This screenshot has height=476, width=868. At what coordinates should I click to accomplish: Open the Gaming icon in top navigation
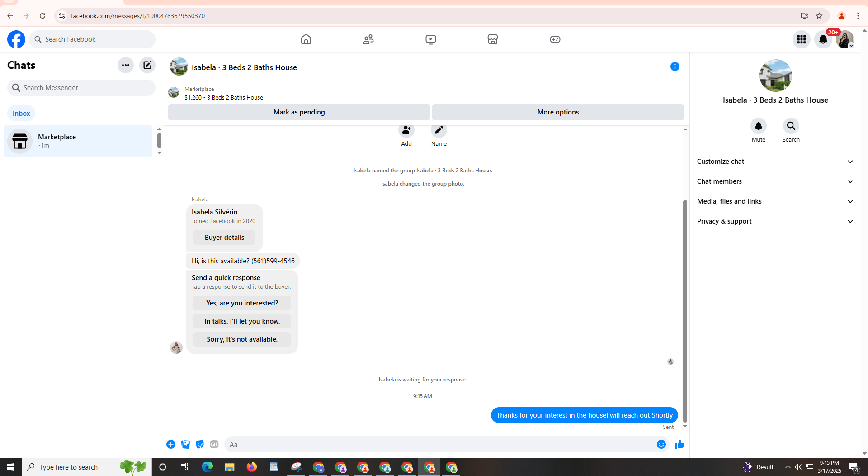pyautogui.click(x=555, y=39)
